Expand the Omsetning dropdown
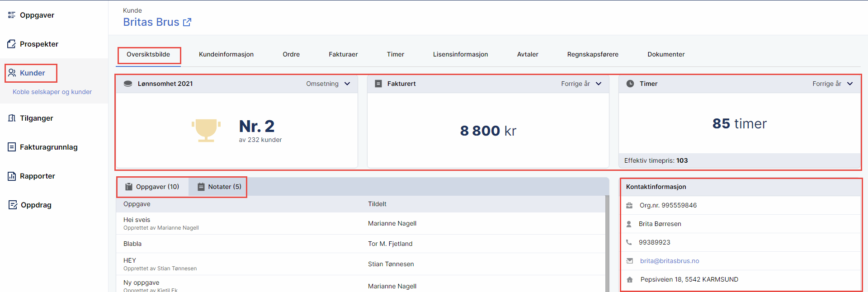Viewport: 868px width, 292px height. click(x=328, y=84)
